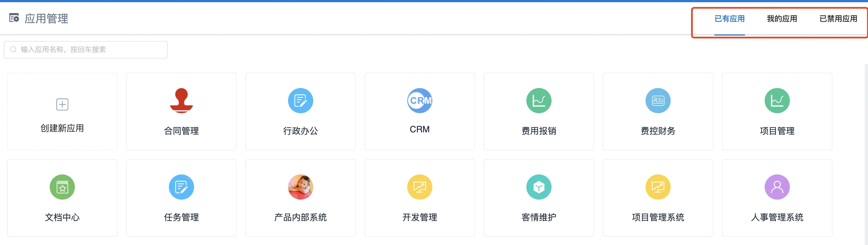Viewport: 868px width, 245px height.
Task: Click the 产品内部系统 photo thumbnail
Action: click(x=300, y=187)
